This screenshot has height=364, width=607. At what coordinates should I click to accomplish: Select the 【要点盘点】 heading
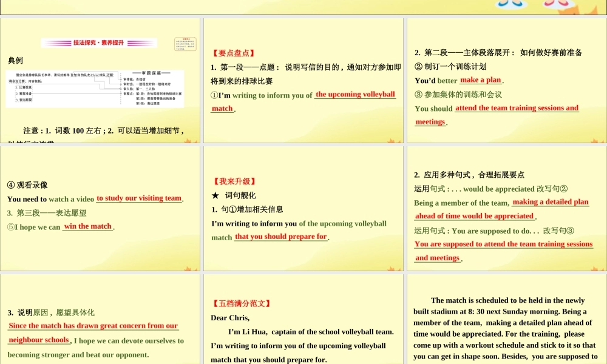tap(234, 53)
